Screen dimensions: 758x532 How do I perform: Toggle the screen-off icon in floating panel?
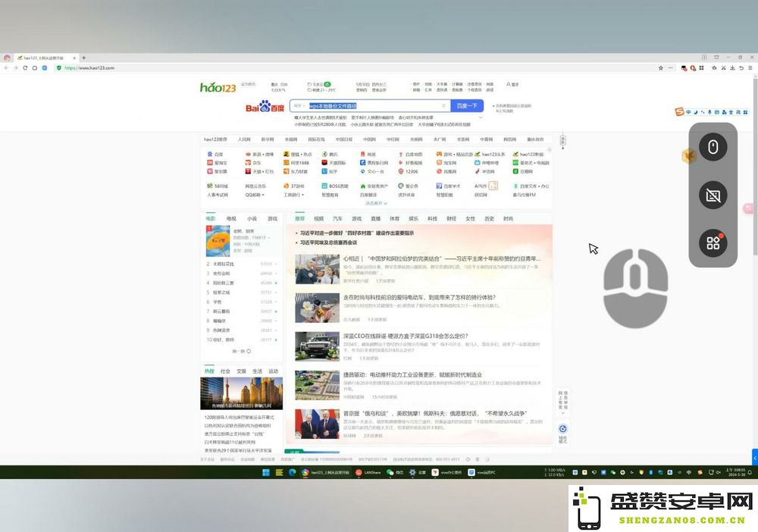tap(713, 196)
